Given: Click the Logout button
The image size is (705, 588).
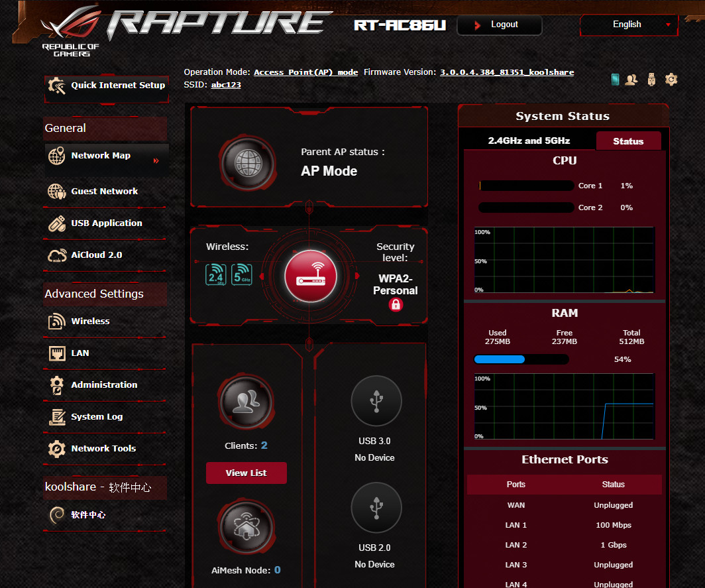Looking at the screenshot, I should tap(500, 25).
